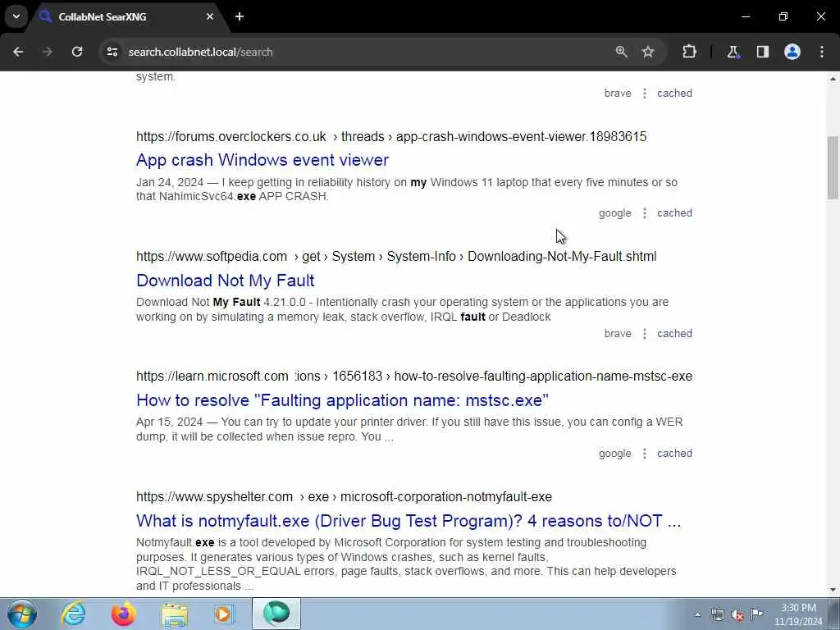Click the learn.microsoft.com URL text
Image resolution: width=840 pixels, height=630 pixels.
pyautogui.click(x=212, y=376)
